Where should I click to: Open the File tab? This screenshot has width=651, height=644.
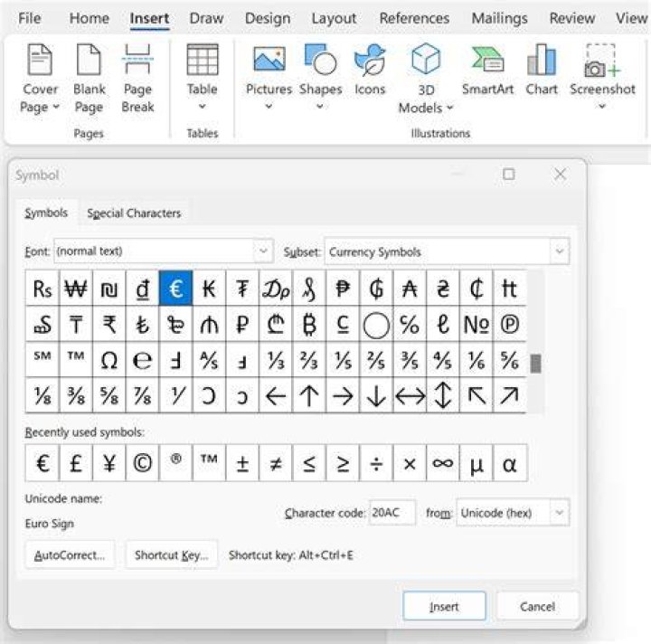click(x=30, y=18)
